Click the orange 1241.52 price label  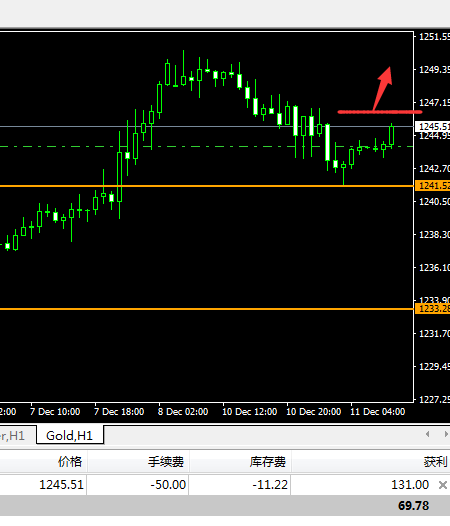click(433, 186)
